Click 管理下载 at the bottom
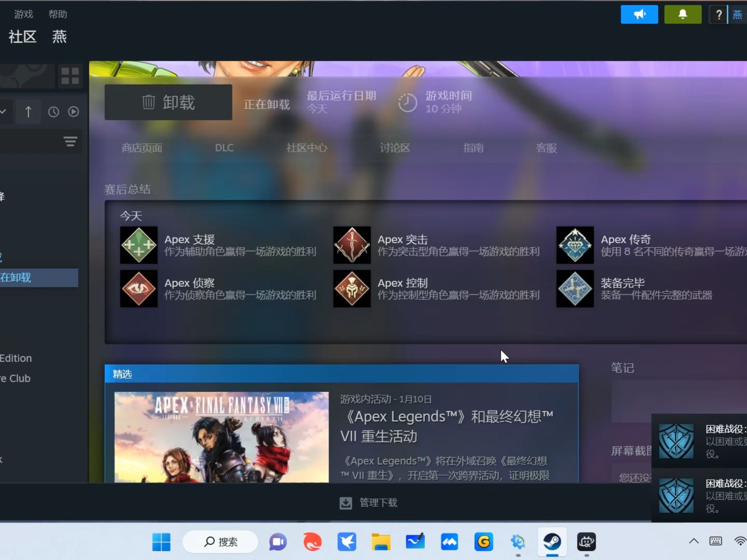This screenshot has height=560, width=747. pyautogui.click(x=379, y=503)
